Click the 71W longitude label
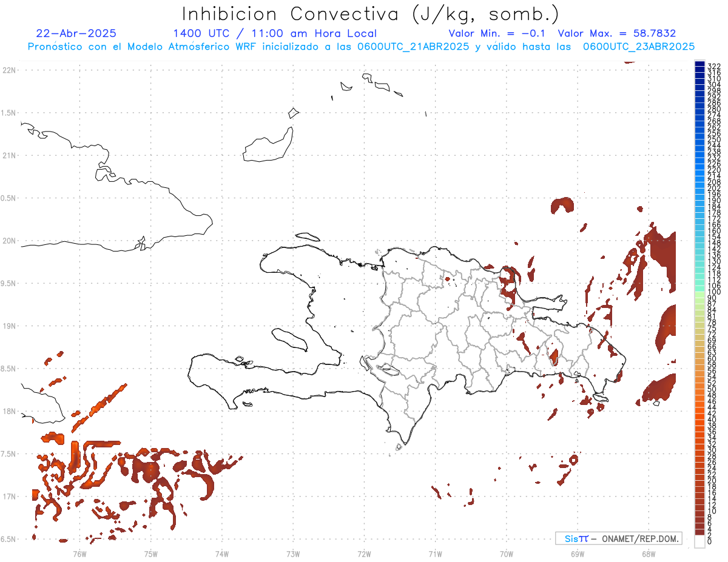This screenshot has height=562, width=728. pos(435,553)
